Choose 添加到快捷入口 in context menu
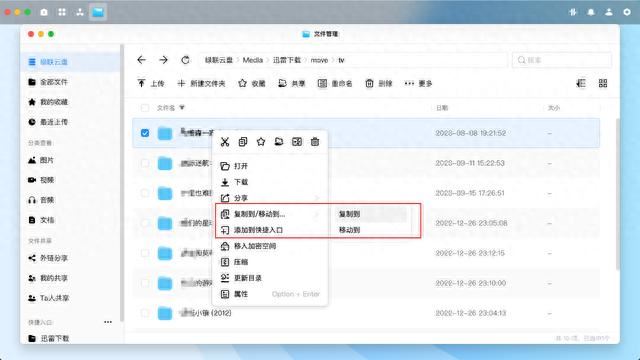This screenshot has width=640, height=360. (270, 230)
